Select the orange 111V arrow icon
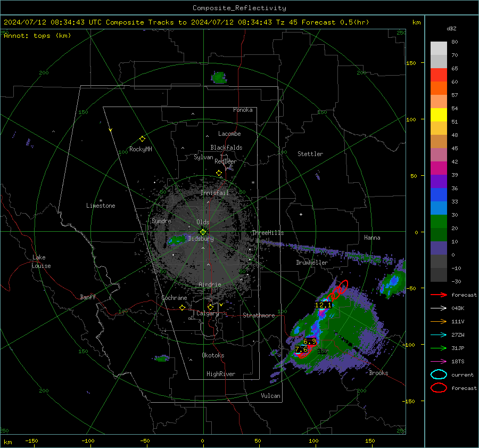 (x=439, y=321)
